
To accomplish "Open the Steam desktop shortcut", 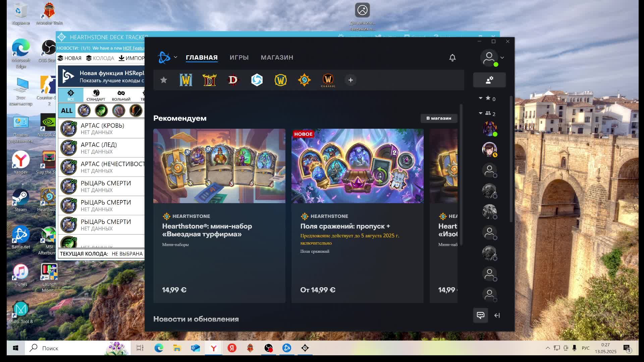I will click(x=21, y=201).
